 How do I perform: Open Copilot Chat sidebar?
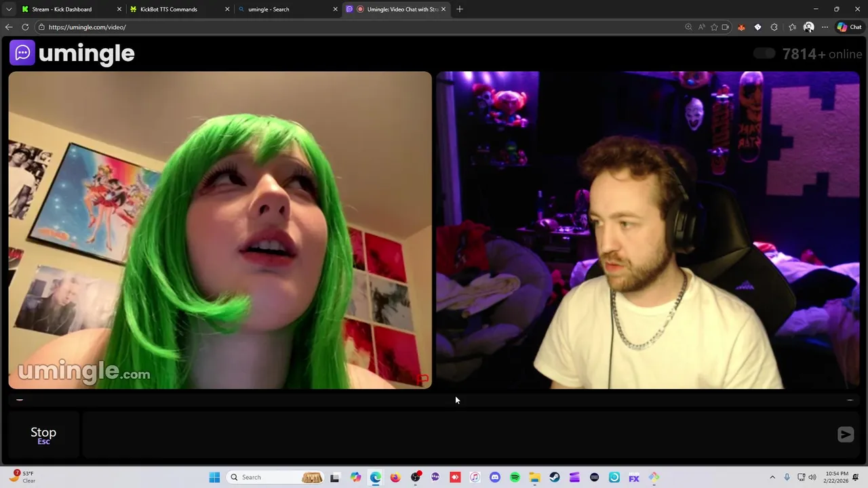(849, 27)
